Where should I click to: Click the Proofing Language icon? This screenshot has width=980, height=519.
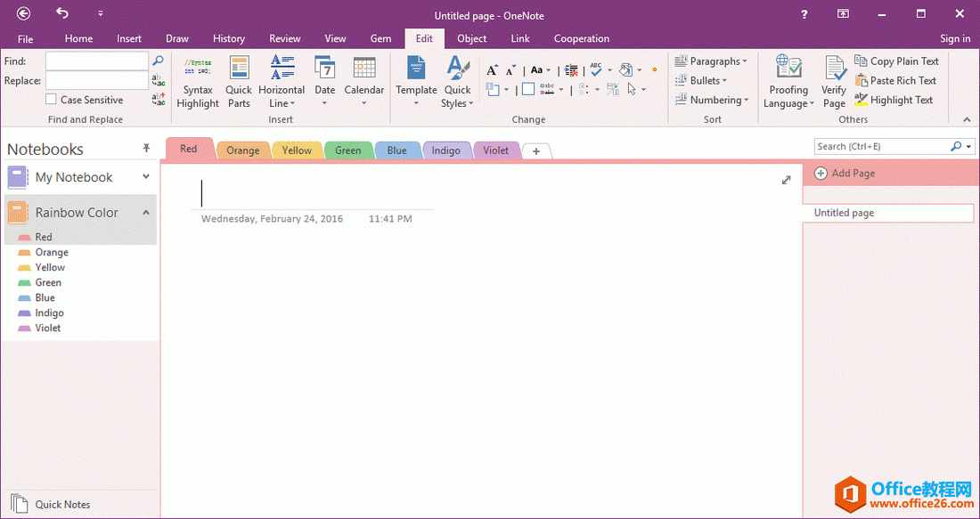click(788, 69)
